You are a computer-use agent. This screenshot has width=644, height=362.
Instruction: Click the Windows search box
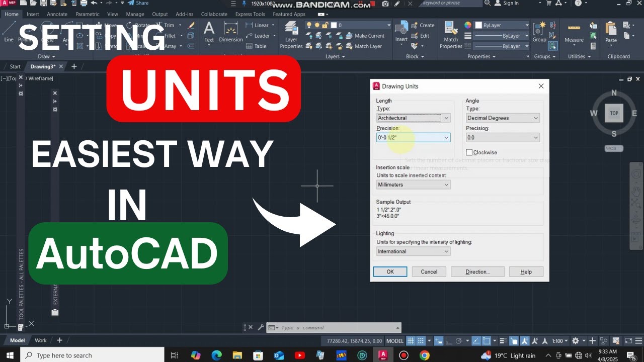click(x=92, y=355)
